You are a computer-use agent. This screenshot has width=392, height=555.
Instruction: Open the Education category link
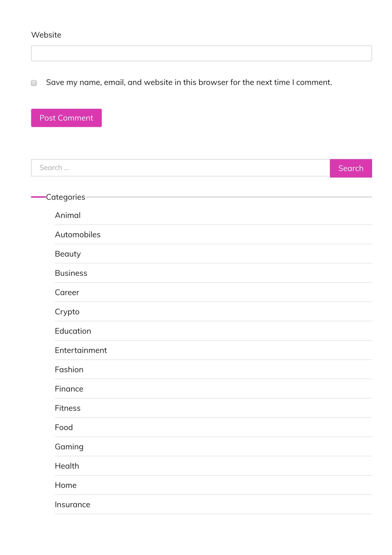[73, 331]
